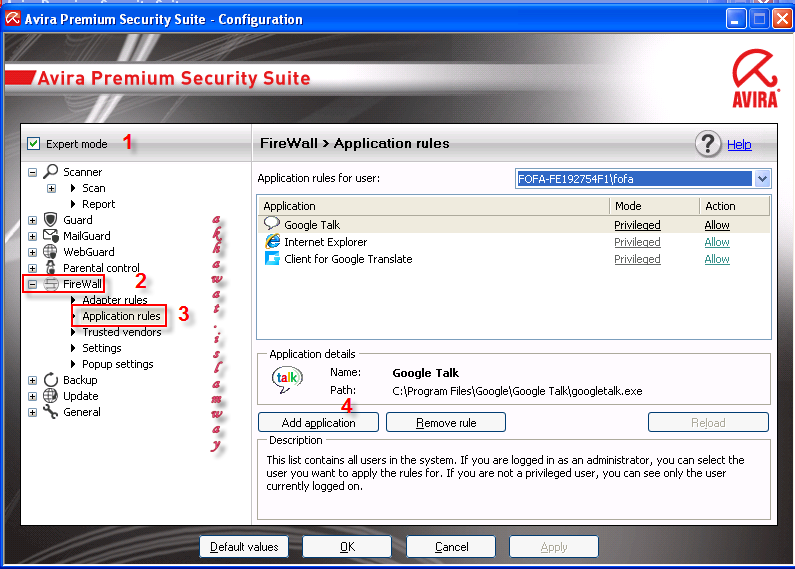Toggle the Expert mode checkbox
The image size is (795, 569).
tap(33, 144)
